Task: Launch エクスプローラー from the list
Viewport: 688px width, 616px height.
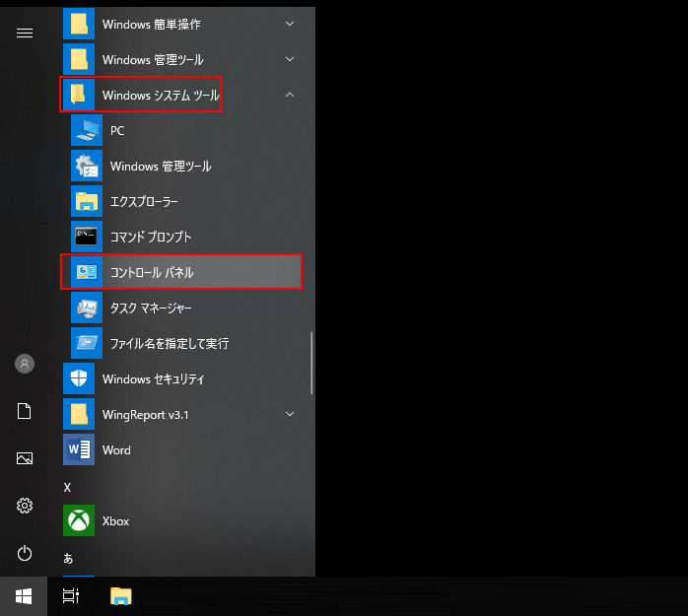Action: point(144,202)
